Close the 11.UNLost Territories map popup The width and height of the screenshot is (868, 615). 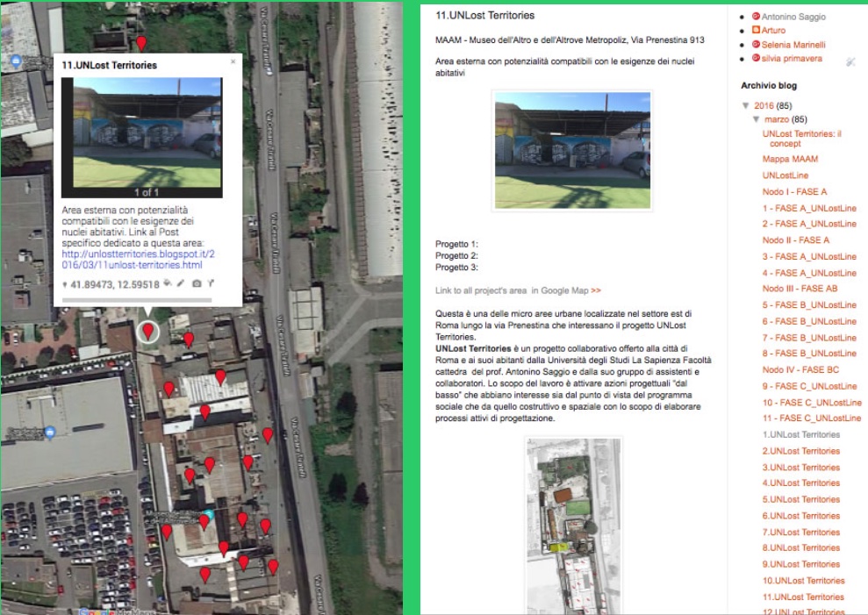click(x=233, y=62)
